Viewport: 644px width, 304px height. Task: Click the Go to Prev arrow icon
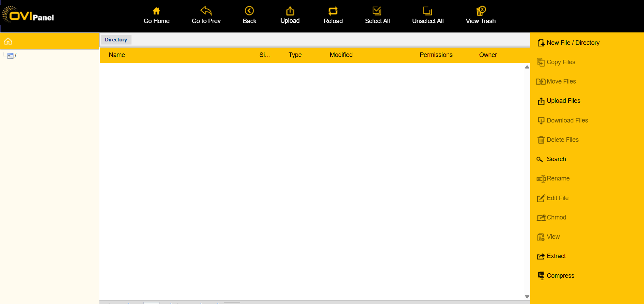click(206, 11)
